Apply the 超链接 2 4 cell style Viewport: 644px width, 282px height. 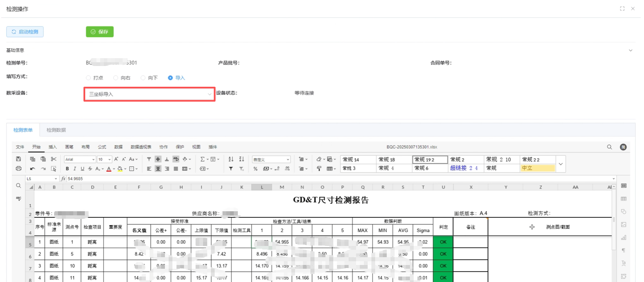(x=466, y=168)
